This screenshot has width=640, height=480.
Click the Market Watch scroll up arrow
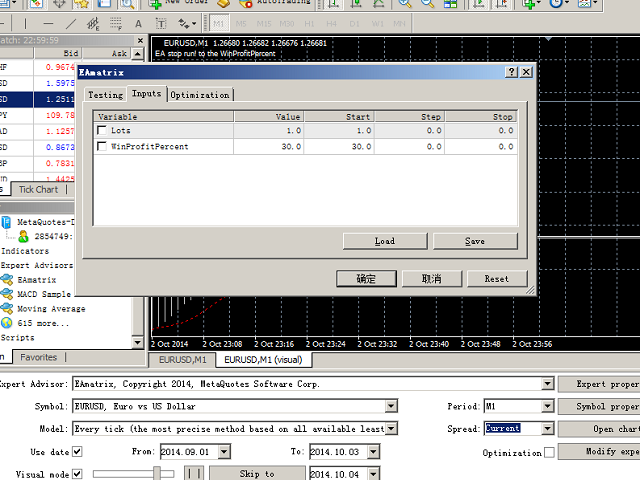138,53
